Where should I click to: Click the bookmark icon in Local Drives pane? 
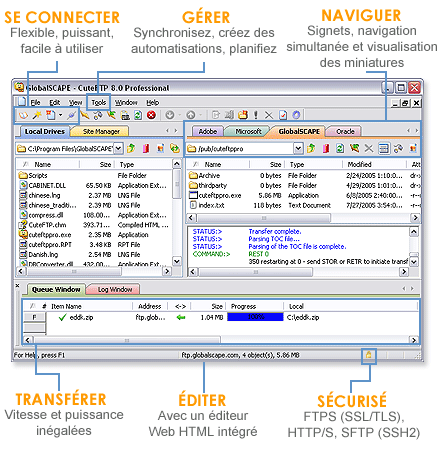146,148
